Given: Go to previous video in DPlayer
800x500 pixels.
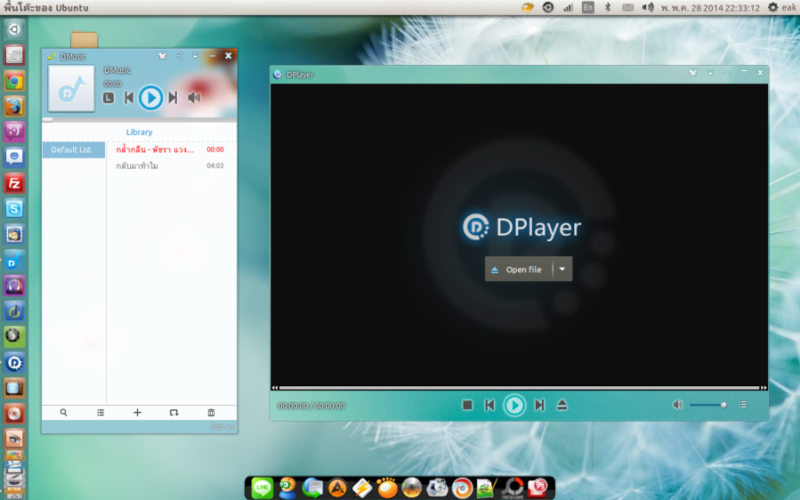Looking at the screenshot, I should click(x=490, y=405).
